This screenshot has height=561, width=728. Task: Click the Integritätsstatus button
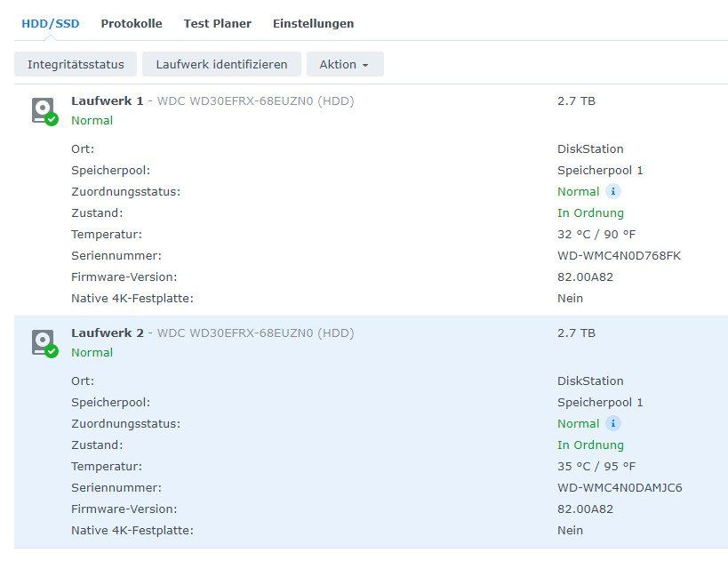pyautogui.click(x=76, y=64)
